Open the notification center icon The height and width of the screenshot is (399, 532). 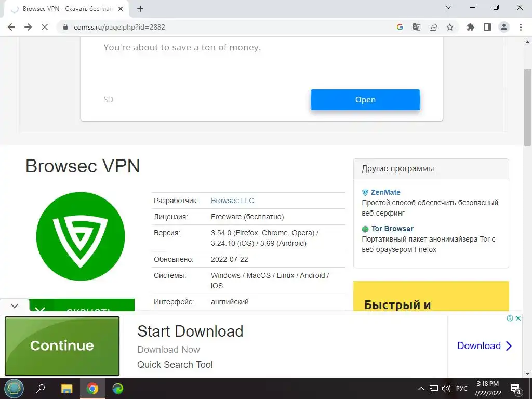516,389
